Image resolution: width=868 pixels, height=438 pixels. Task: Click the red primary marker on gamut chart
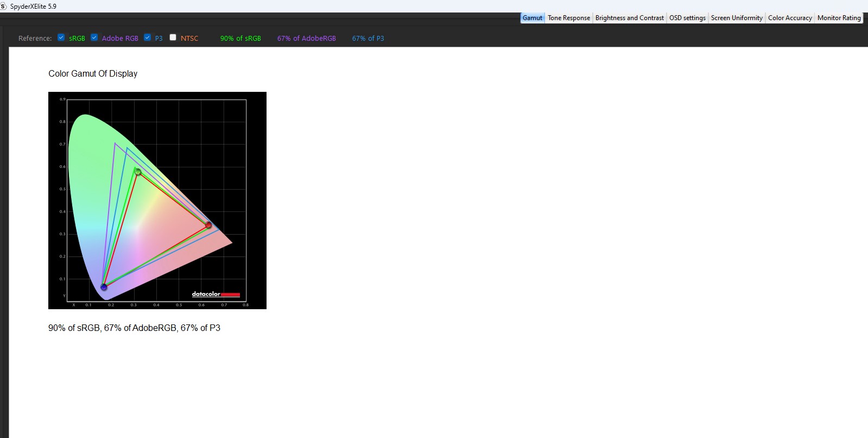[x=208, y=225]
